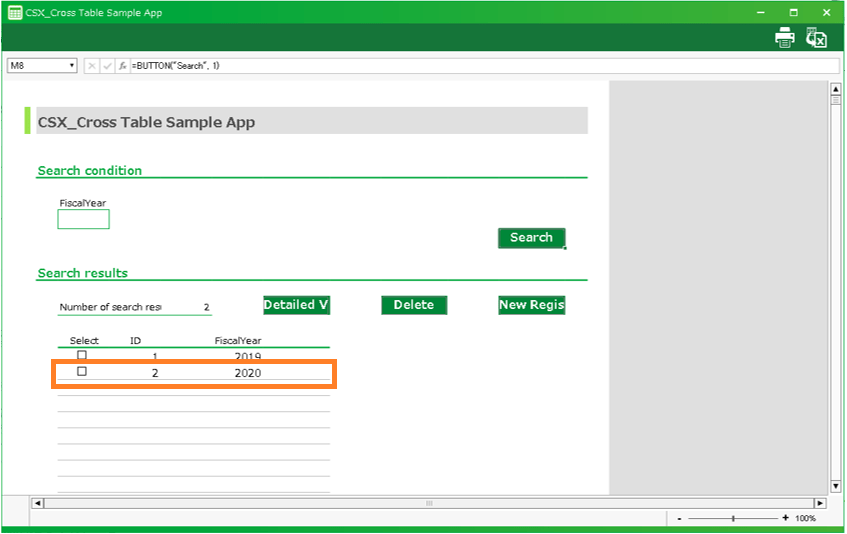Click the fx insert function icon
Screen dimensions: 847x534
122,66
